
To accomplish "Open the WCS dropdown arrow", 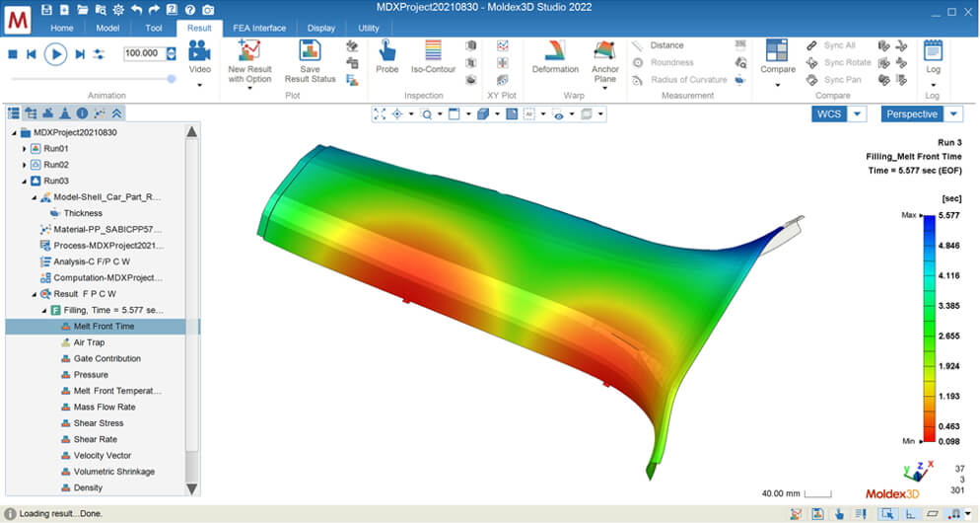I will click(x=857, y=114).
